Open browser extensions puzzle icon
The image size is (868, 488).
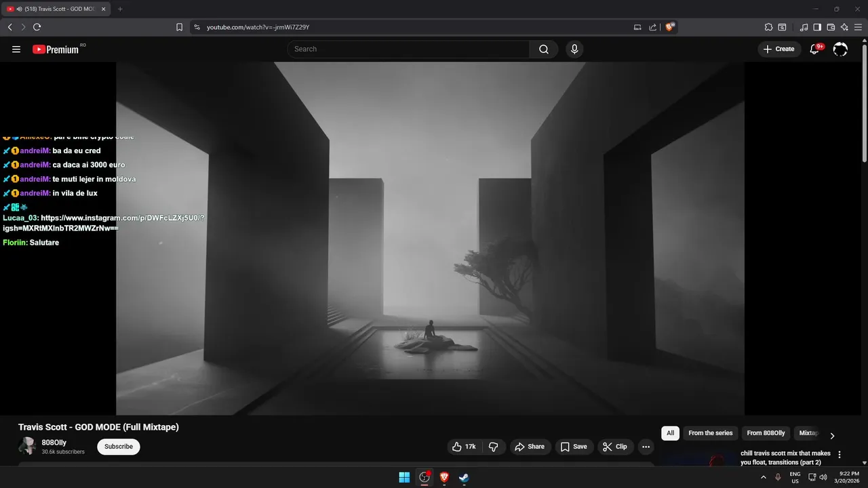coord(768,27)
